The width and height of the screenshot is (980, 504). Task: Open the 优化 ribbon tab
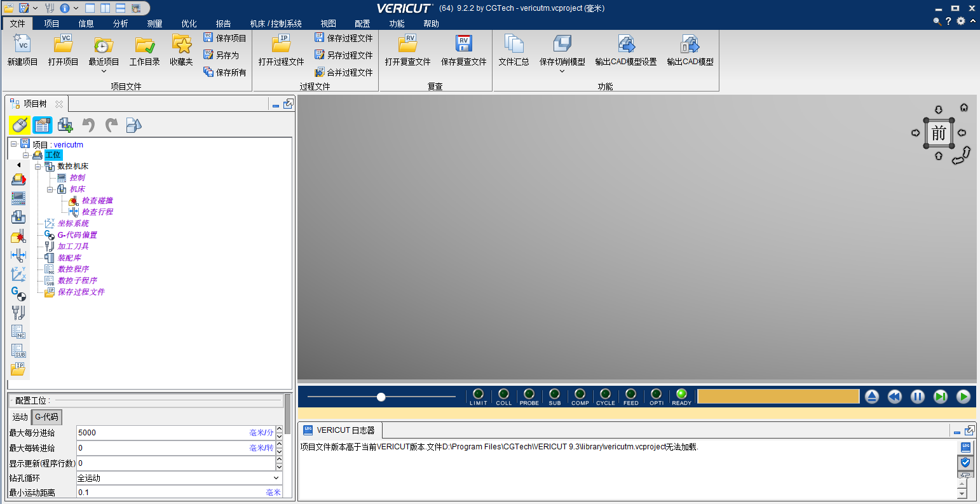[x=189, y=24]
